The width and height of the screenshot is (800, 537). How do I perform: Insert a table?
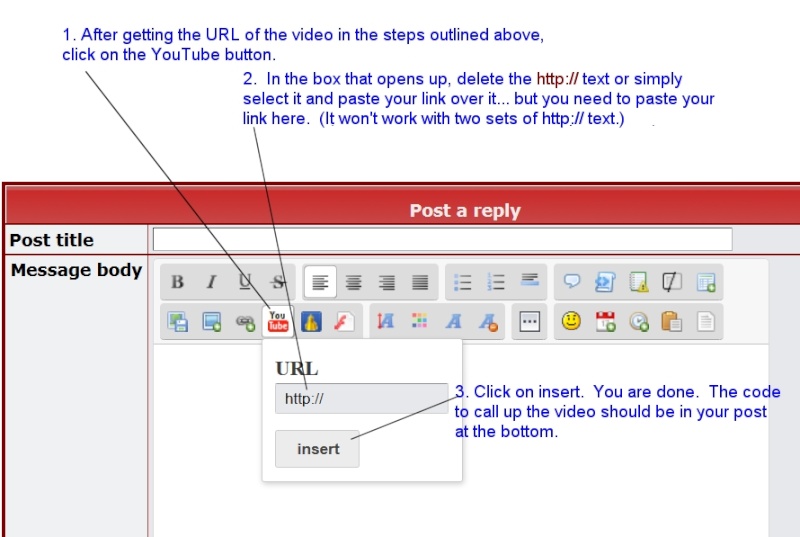coord(706,282)
